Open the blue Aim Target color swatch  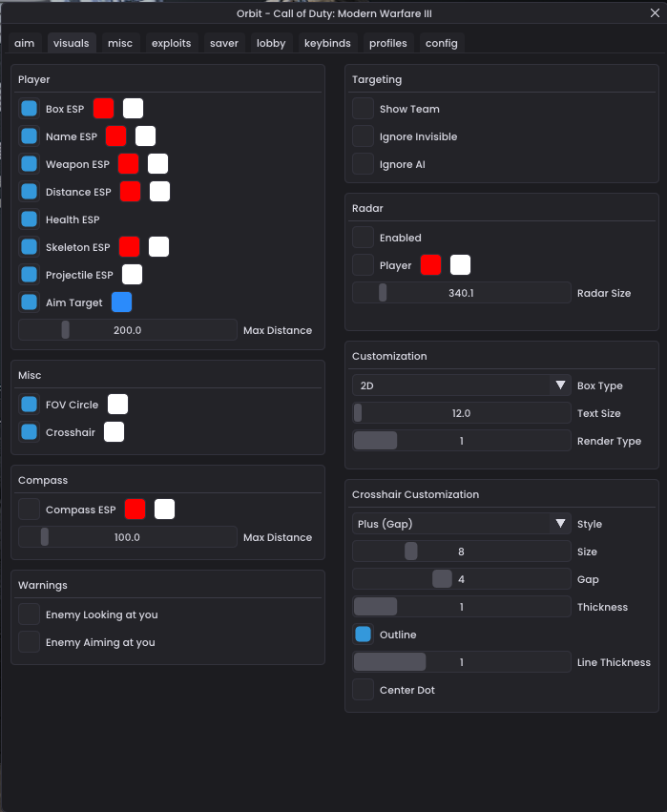122,302
